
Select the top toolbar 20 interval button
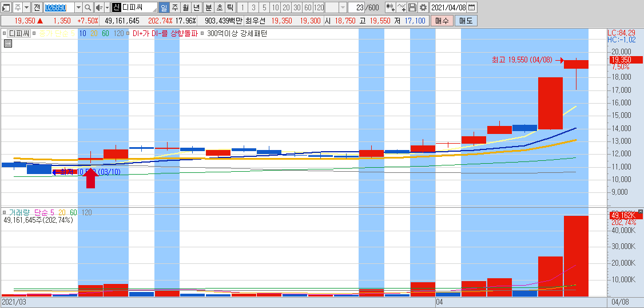(285, 7)
